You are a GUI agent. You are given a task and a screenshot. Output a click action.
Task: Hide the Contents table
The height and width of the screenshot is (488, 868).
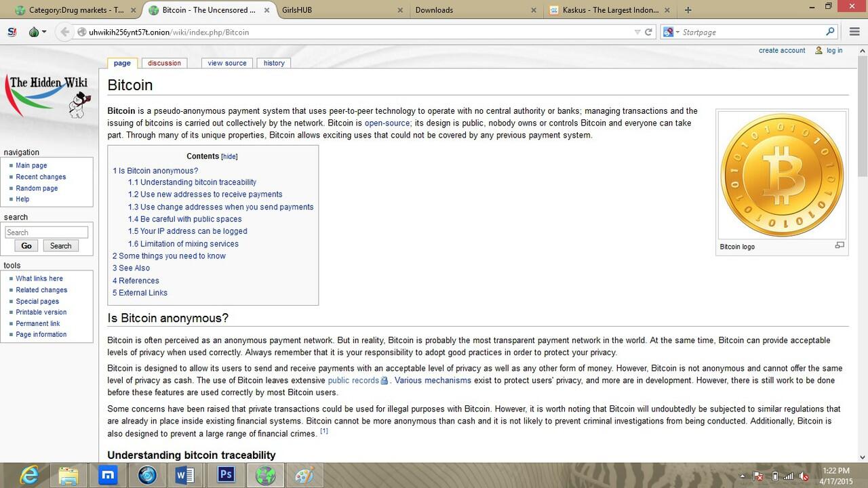tap(229, 157)
